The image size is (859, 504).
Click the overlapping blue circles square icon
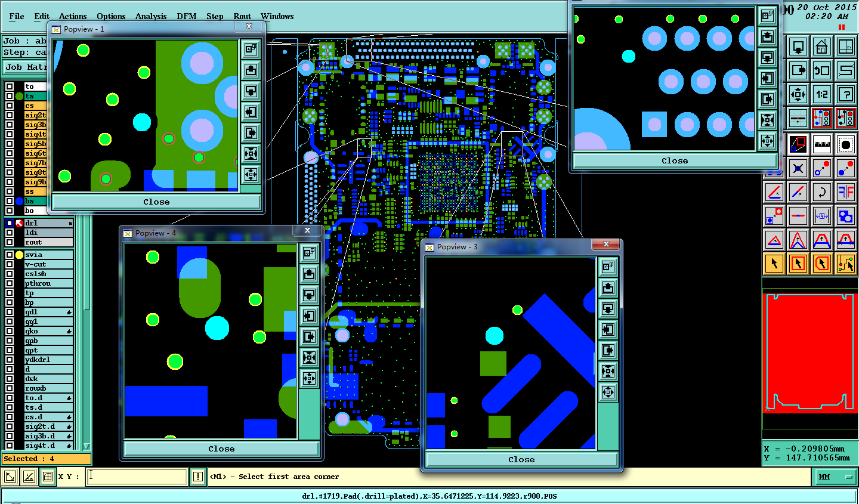point(845,216)
